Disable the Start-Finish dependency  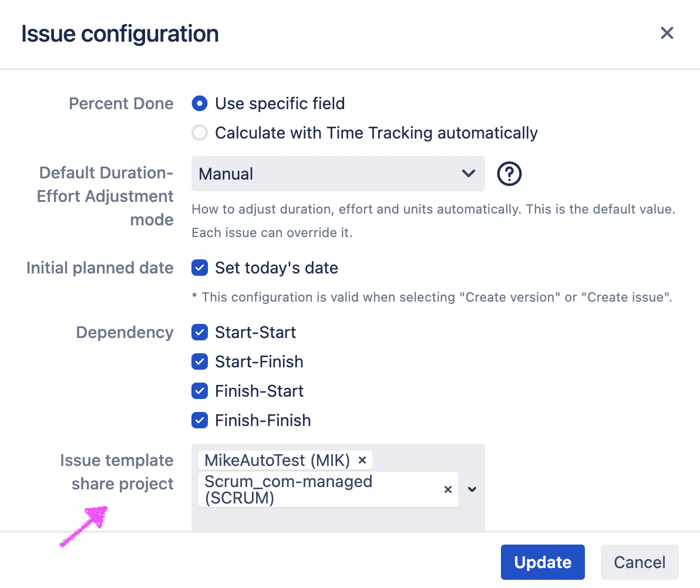(x=200, y=362)
